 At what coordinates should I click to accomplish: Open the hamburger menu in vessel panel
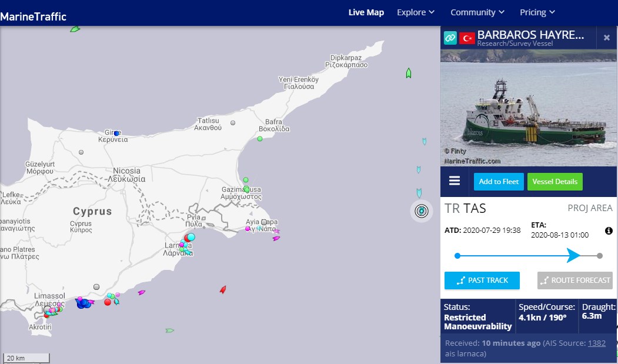(455, 181)
